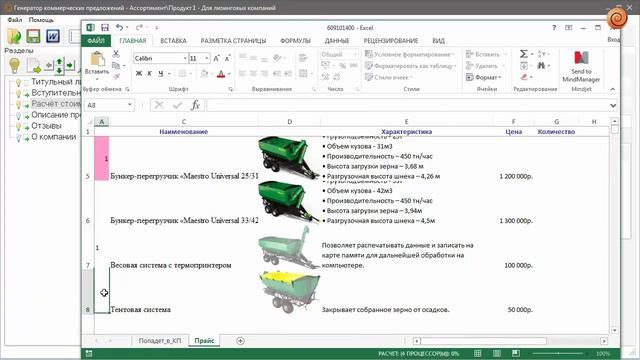Switch to the ФОРМУЛЫ ribbon tab

[x=295, y=41]
